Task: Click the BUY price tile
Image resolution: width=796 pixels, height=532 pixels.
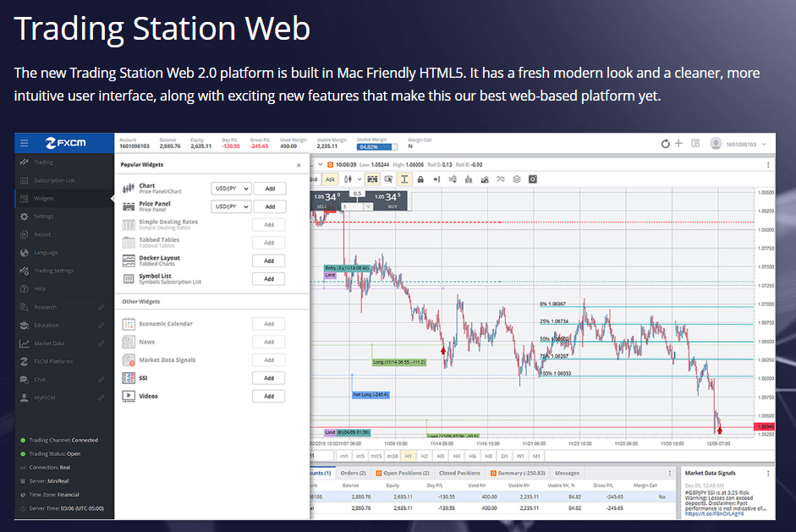Action: point(390,200)
